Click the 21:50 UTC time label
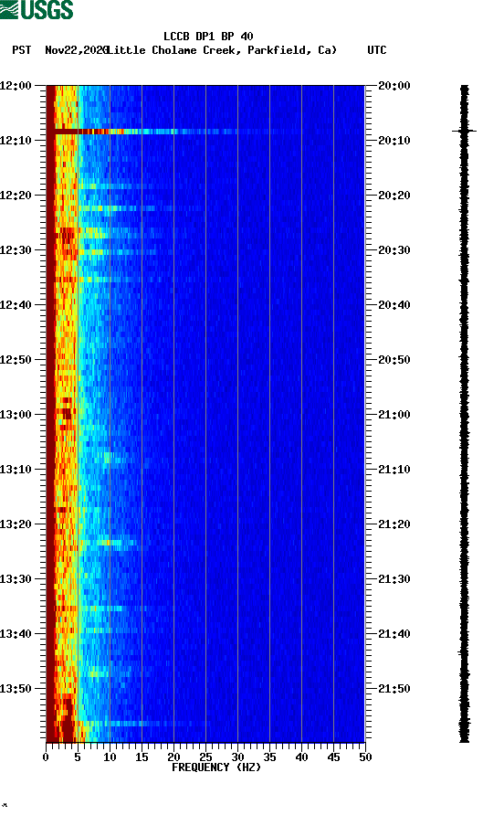The width and height of the screenshot is (504, 815). coord(394,689)
